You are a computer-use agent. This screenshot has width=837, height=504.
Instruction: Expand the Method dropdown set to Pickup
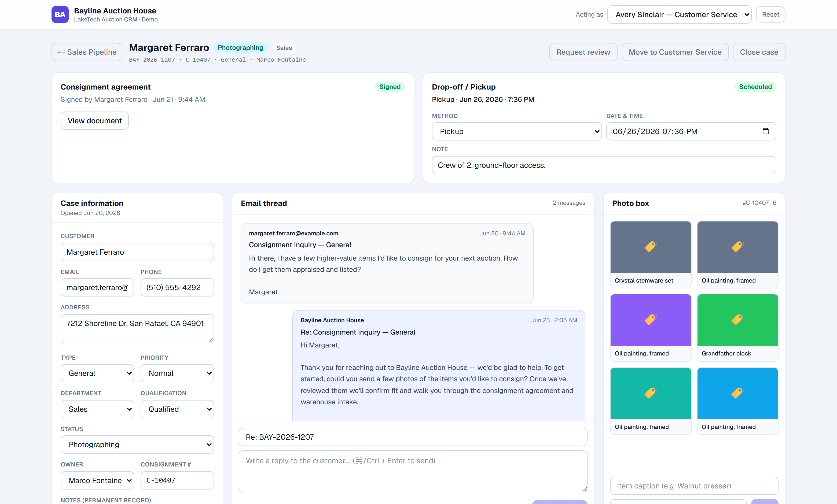517,131
